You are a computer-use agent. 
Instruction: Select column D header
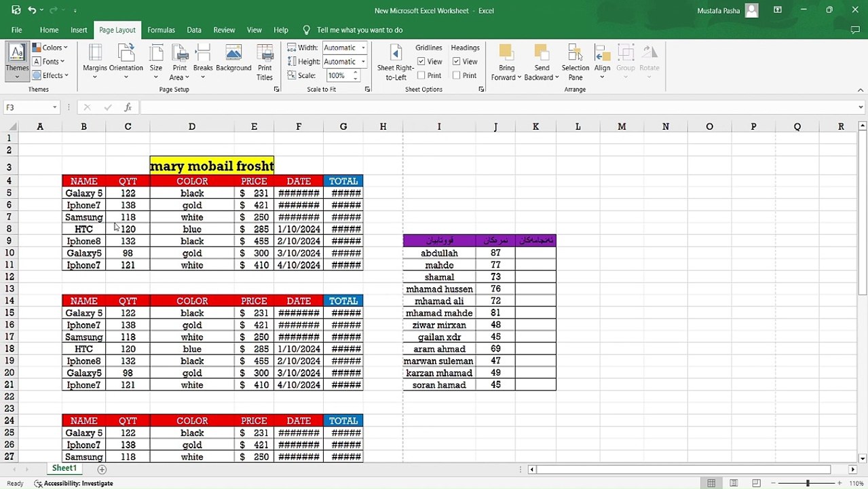(x=192, y=126)
